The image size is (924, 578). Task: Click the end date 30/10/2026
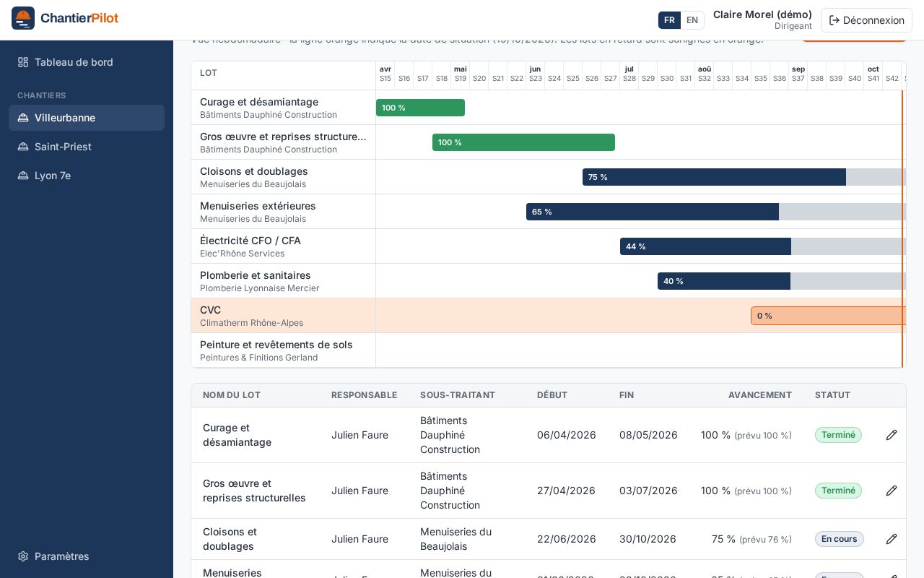[648, 539]
